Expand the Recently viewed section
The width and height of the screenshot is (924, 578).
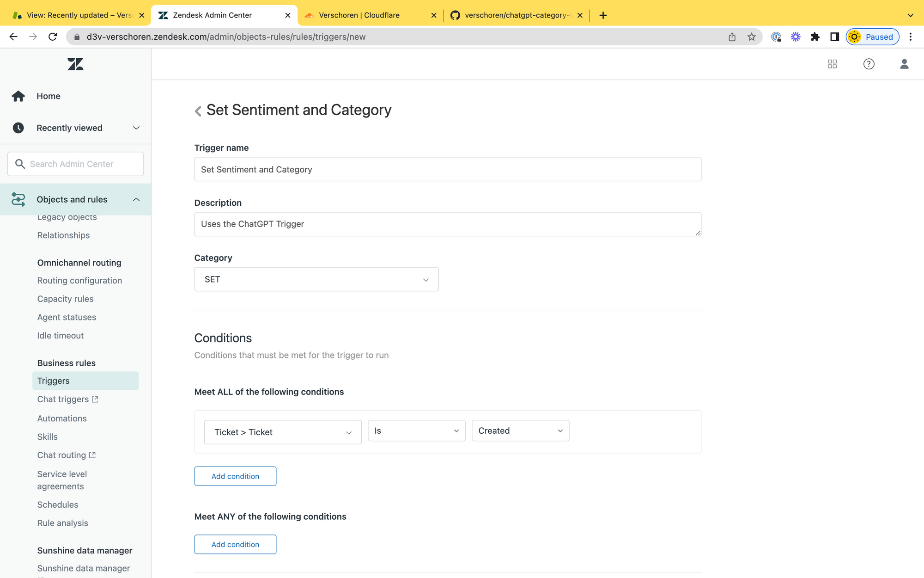136,128
